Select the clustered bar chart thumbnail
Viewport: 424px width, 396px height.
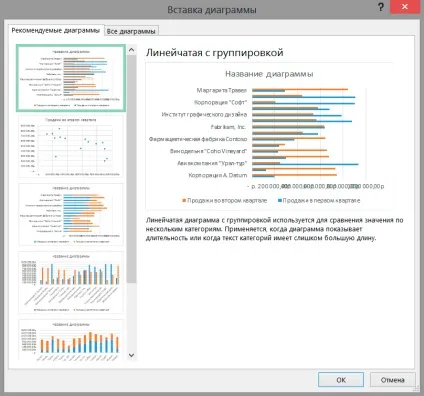coord(71,78)
